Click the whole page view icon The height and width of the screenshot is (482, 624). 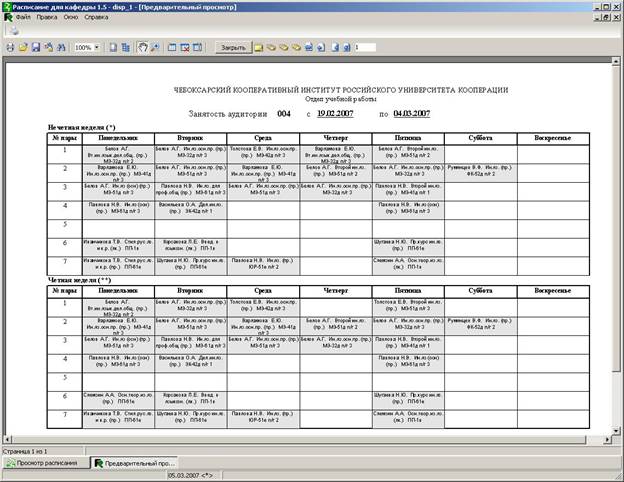pyautogui.click(x=112, y=47)
